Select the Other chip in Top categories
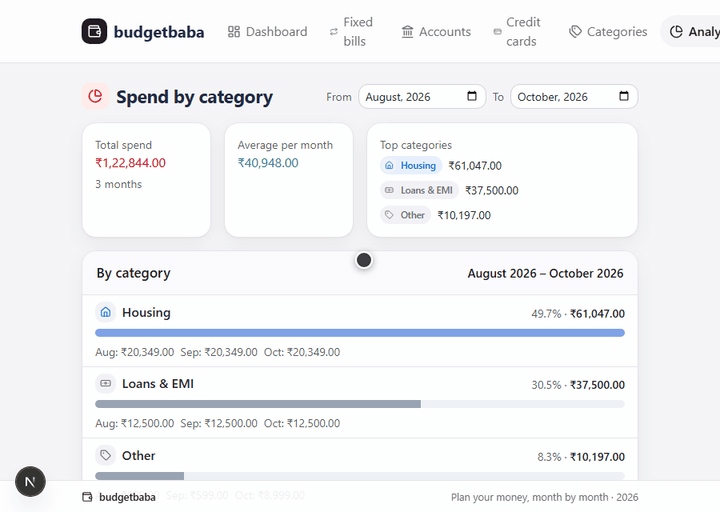 pos(405,215)
